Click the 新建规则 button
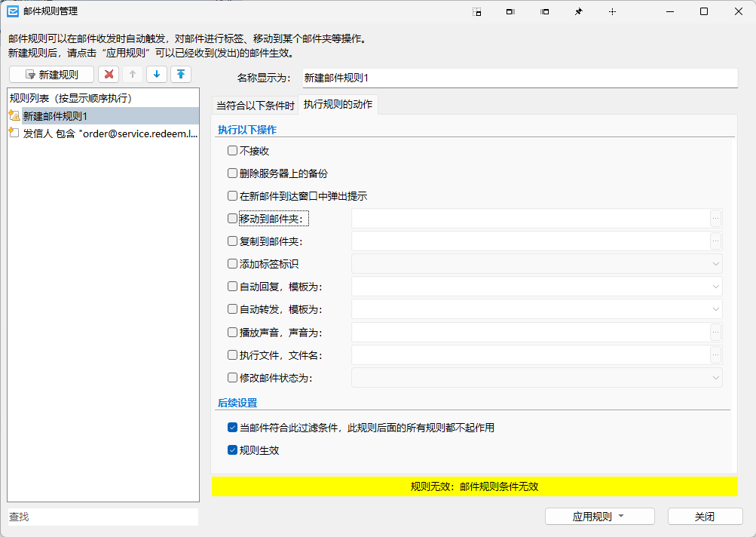The image size is (756, 537). coord(52,74)
